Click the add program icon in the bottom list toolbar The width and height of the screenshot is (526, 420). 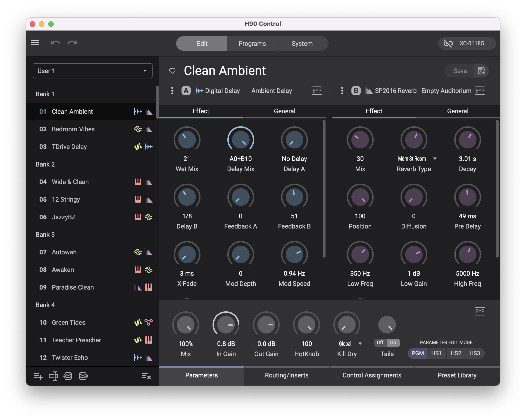point(38,376)
